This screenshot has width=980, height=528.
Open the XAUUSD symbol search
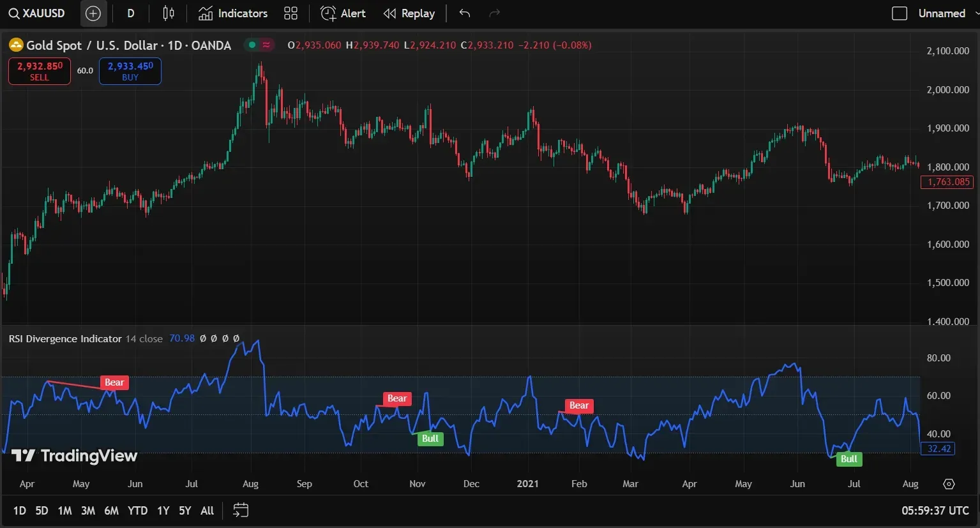point(37,13)
